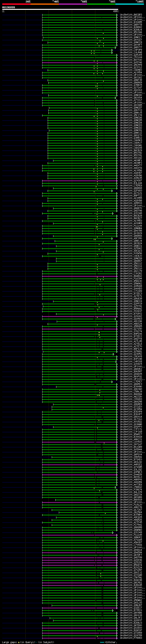Click the cyan 100char scale bar
Viewport: 146px width, 644px height.
coord(102,642)
